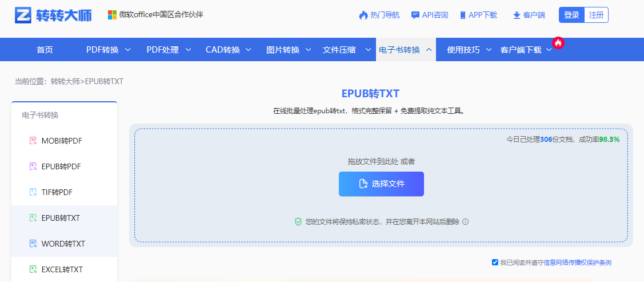Click the description line starting 在线批量处理epub转txt
This screenshot has height=282, width=644.
[369, 111]
